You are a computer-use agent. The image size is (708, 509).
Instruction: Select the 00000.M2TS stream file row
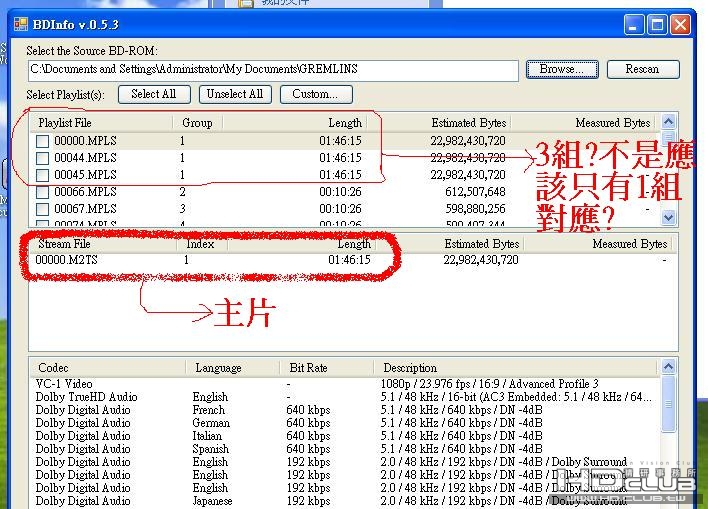352,260
